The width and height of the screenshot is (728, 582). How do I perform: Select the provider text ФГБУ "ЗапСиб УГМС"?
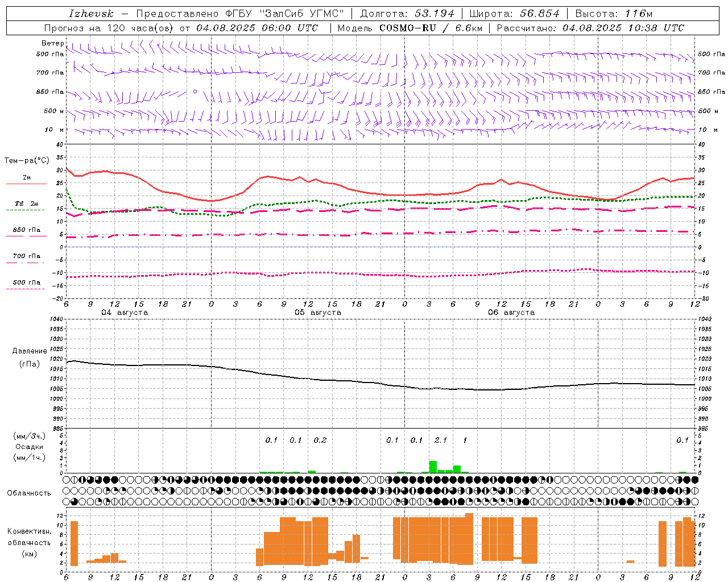[286, 14]
